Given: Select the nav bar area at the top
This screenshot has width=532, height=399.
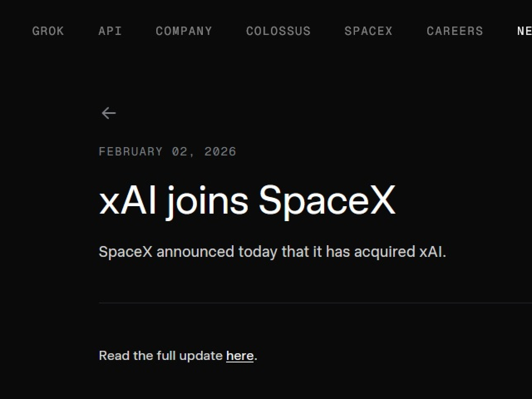Looking at the screenshot, I should [x=266, y=31].
